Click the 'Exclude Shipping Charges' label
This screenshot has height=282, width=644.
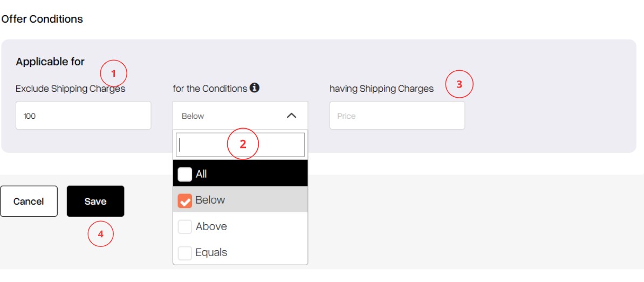[70, 89]
